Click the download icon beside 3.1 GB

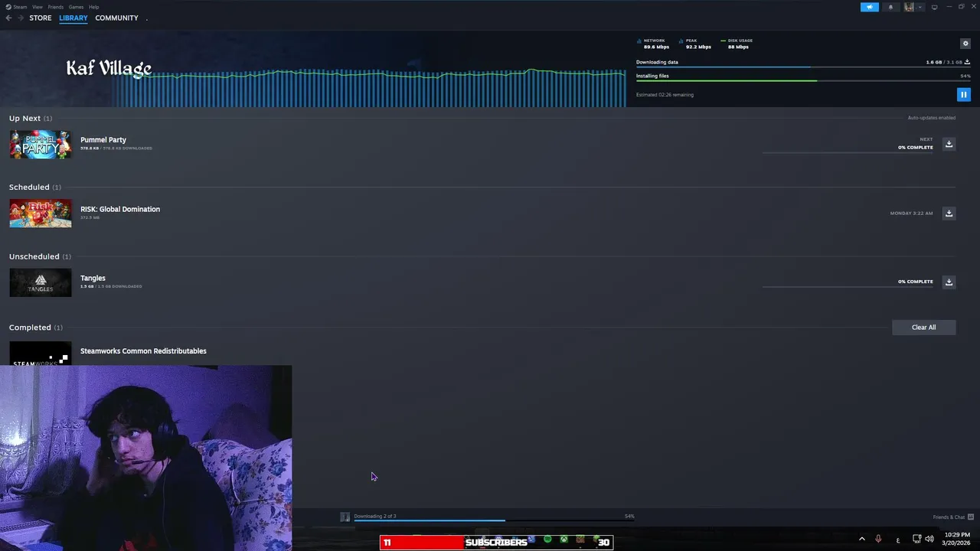(967, 62)
